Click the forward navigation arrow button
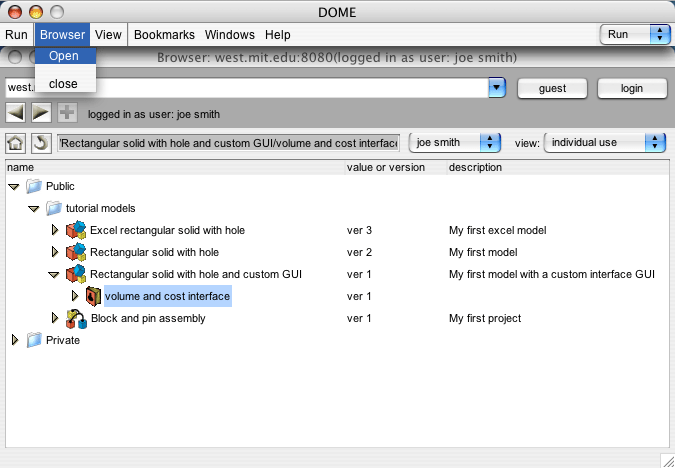 [x=41, y=113]
